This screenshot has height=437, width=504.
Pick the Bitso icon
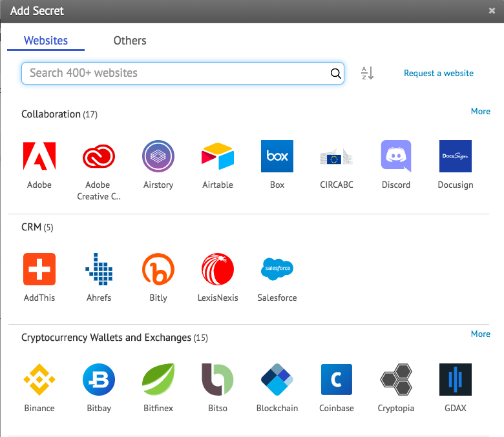pyautogui.click(x=218, y=380)
